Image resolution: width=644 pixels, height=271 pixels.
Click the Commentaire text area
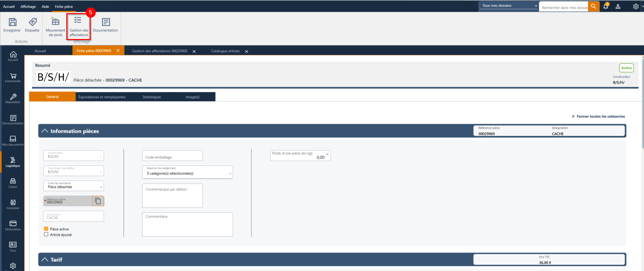pos(188,224)
